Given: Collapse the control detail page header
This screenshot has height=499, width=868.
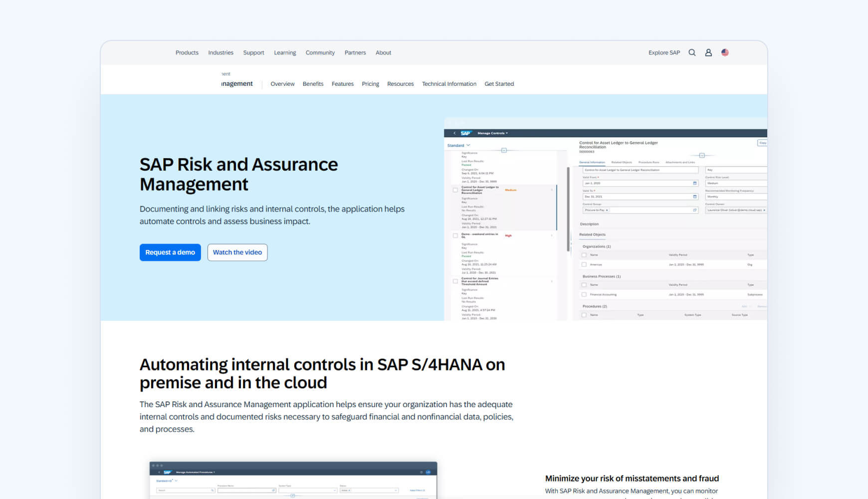Looking at the screenshot, I should (x=702, y=156).
